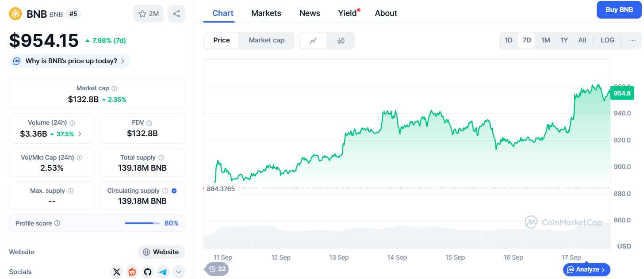644x279 pixels.
Task: Click the Buy BNB button
Action: tap(619, 10)
